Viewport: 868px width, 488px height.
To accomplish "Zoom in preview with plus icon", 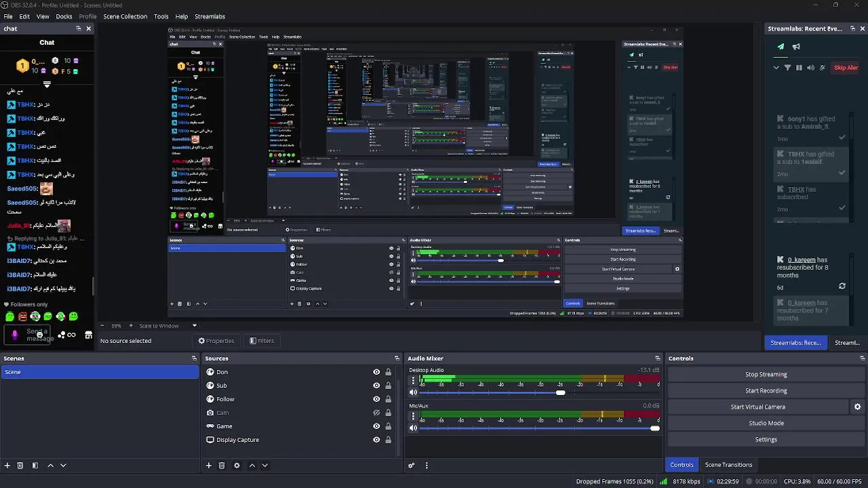I will [132, 326].
